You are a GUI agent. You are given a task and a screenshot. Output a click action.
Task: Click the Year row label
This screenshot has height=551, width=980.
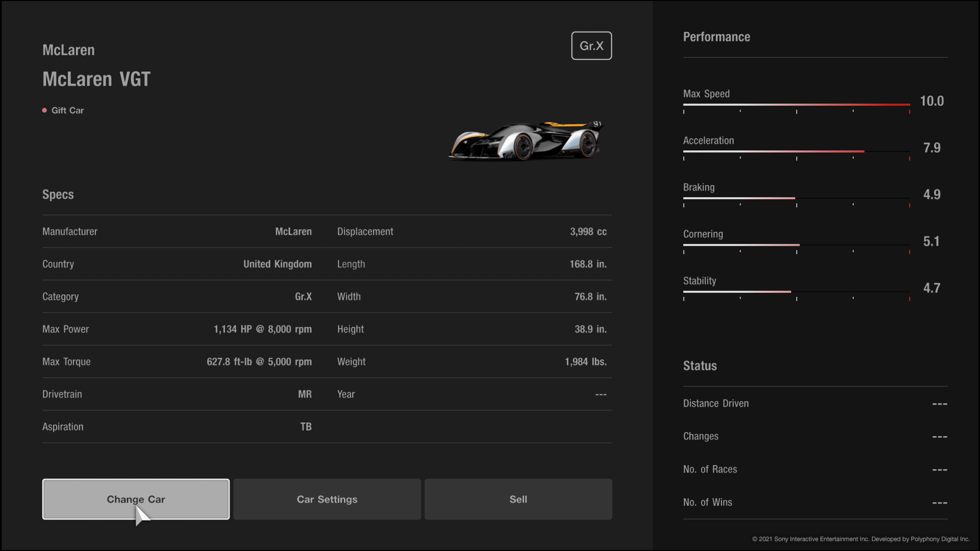(346, 394)
